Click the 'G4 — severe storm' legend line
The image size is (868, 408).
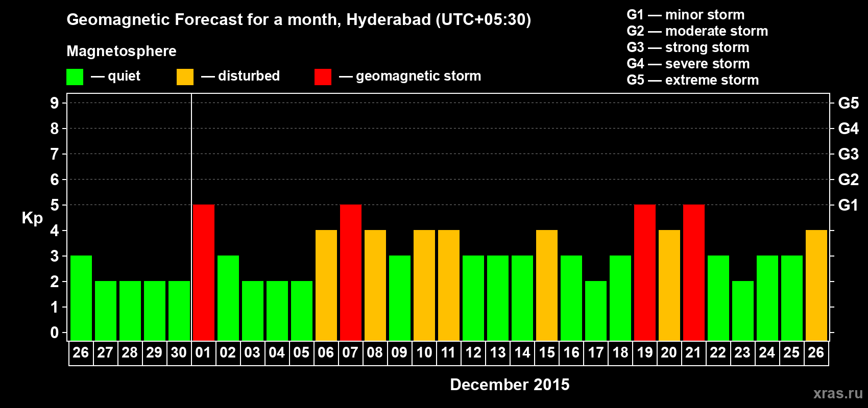[688, 64]
